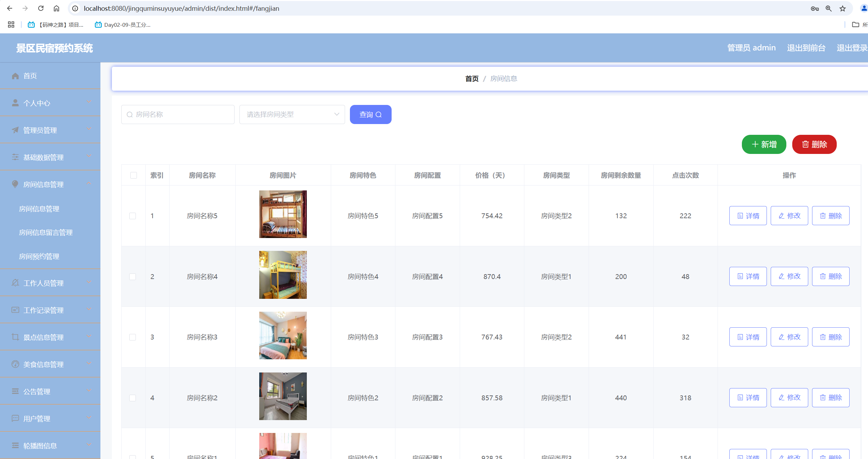Click 退出到前台 in the top bar
868x459 pixels.
806,48
